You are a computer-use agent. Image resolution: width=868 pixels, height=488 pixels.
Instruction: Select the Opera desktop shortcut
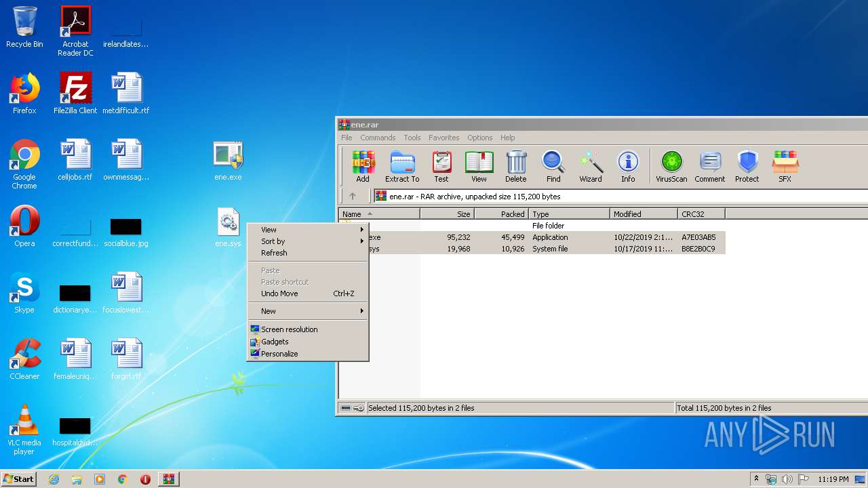click(24, 226)
